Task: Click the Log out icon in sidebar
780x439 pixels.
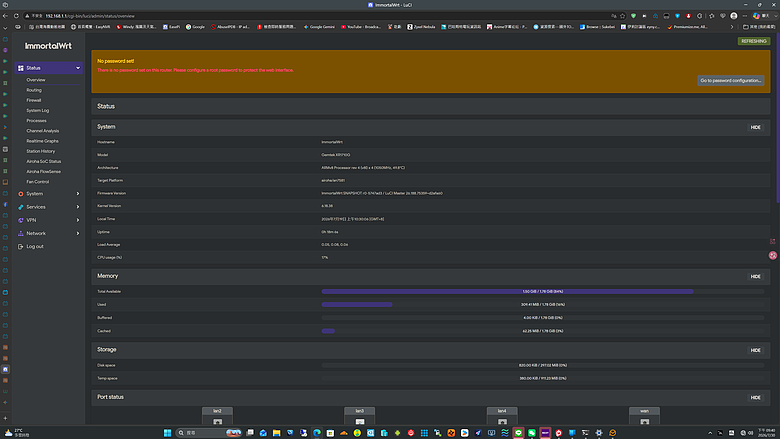Action: [x=20, y=247]
